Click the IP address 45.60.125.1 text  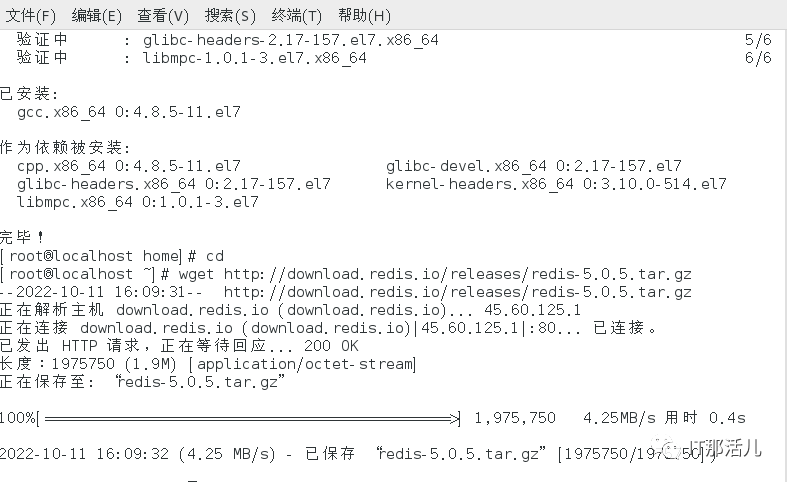532,310
